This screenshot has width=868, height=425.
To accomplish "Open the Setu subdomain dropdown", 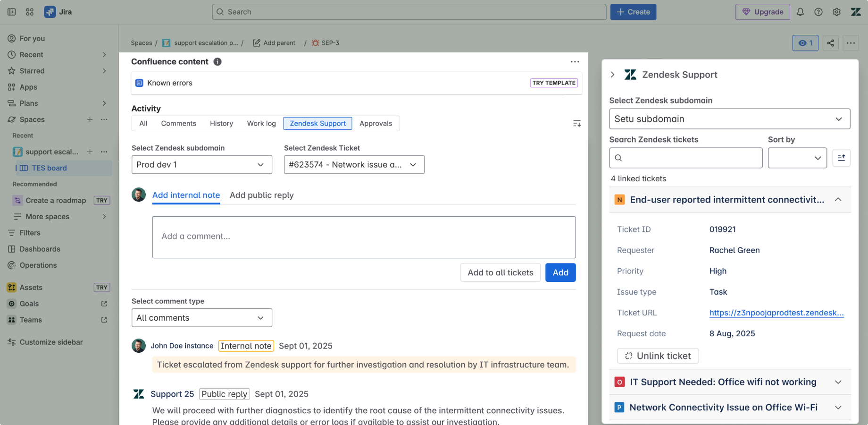I will [x=729, y=119].
